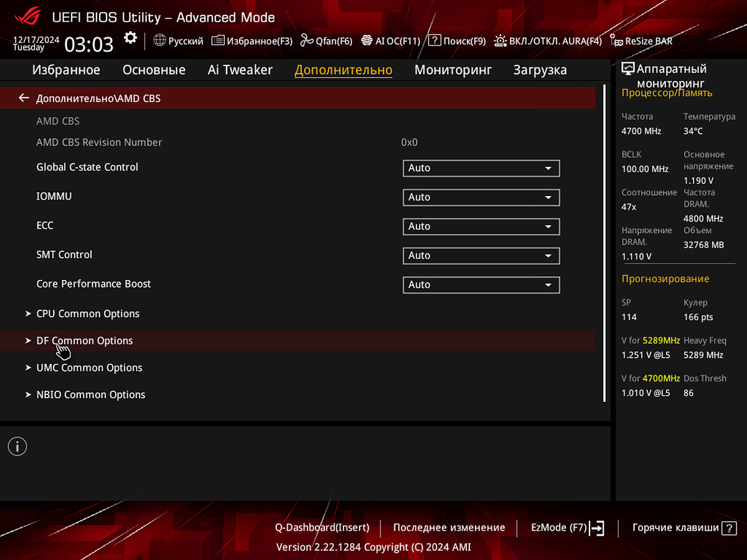Open the Favorites list icon (F3)
Viewport: 747px width, 560px height.
(218, 40)
